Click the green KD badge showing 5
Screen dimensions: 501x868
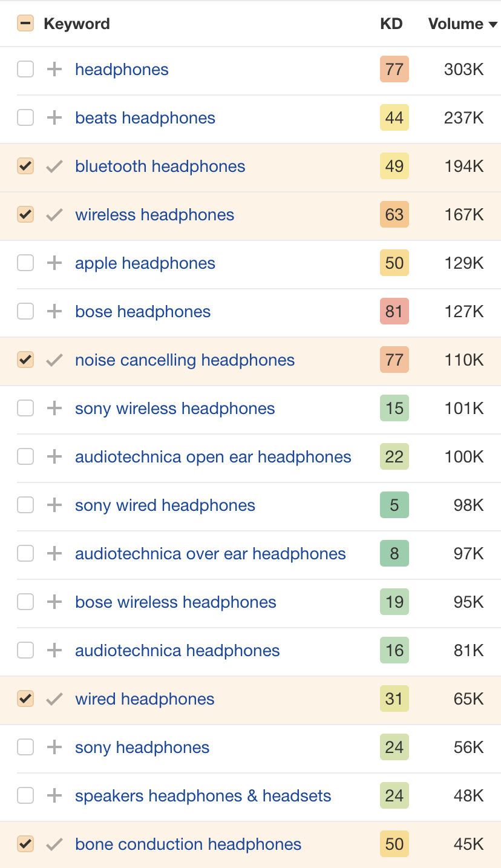394,505
